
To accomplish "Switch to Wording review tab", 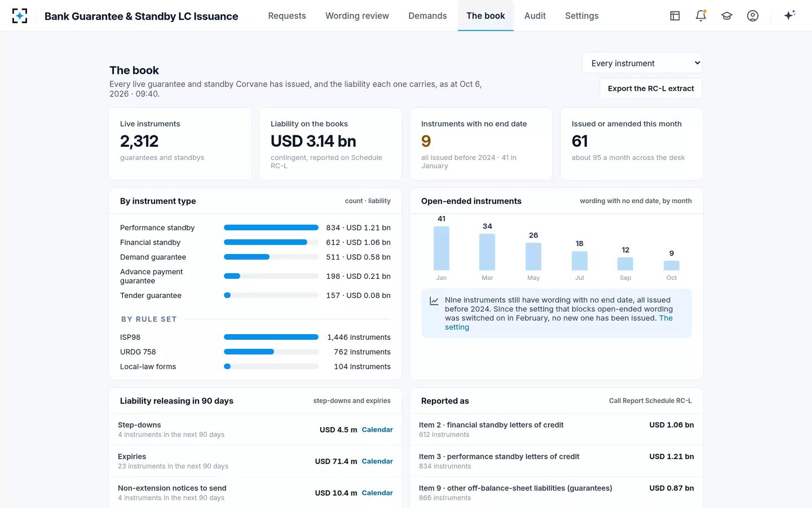I will (x=357, y=16).
